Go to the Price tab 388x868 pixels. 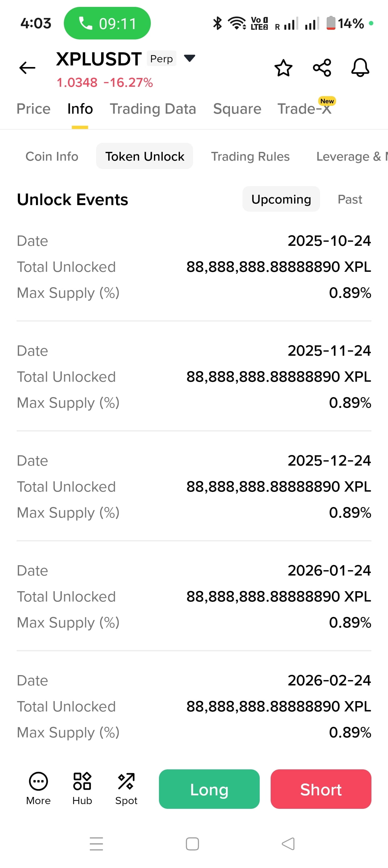click(x=33, y=108)
